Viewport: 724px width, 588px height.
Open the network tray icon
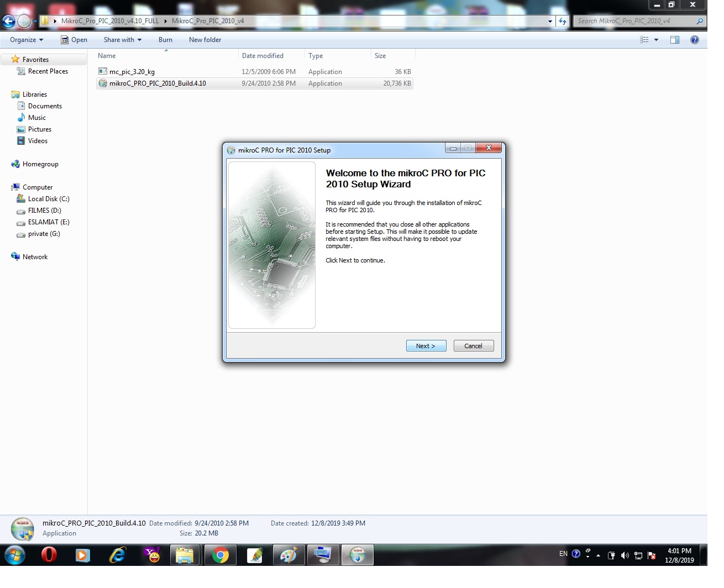[638, 555]
